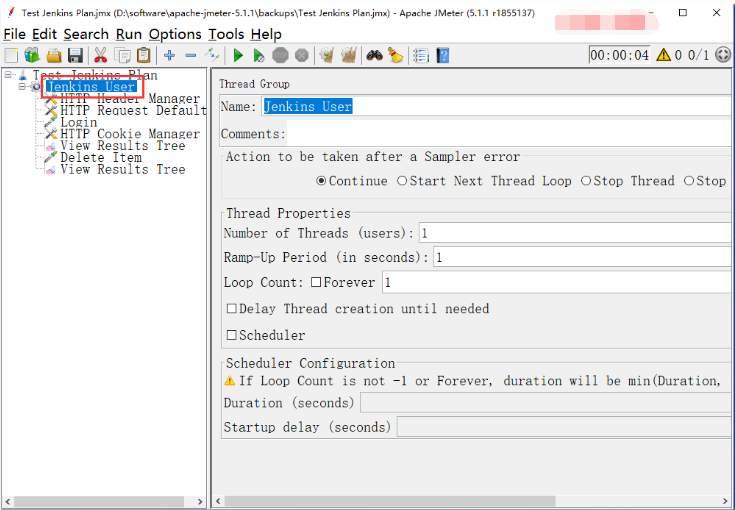Paste from clipboard toolbar icon
This screenshot has height=510, width=735.
tap(144, 55)
